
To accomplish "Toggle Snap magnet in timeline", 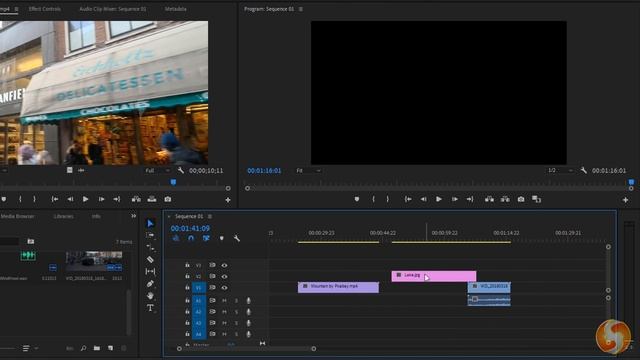I will point(191,238).
